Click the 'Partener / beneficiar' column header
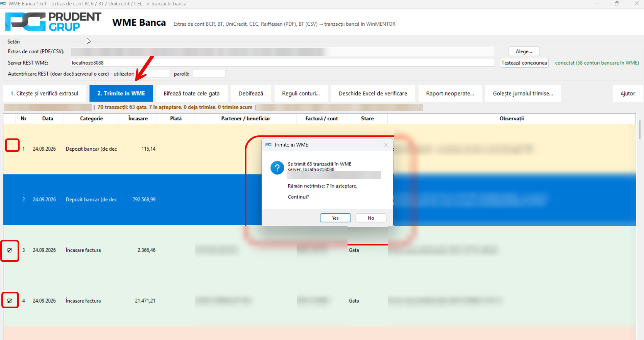Screen dimensions: 644x340 pos(246,119)
